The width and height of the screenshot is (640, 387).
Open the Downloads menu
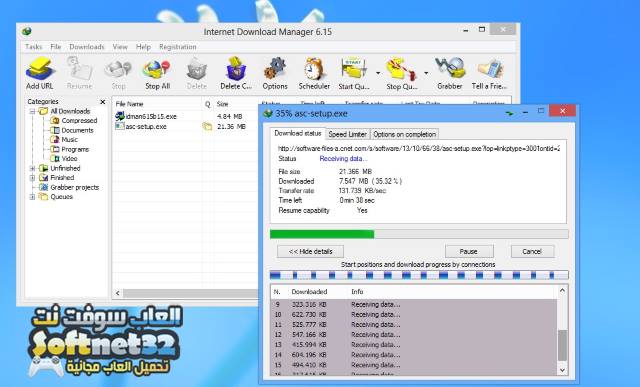(87, 47)
